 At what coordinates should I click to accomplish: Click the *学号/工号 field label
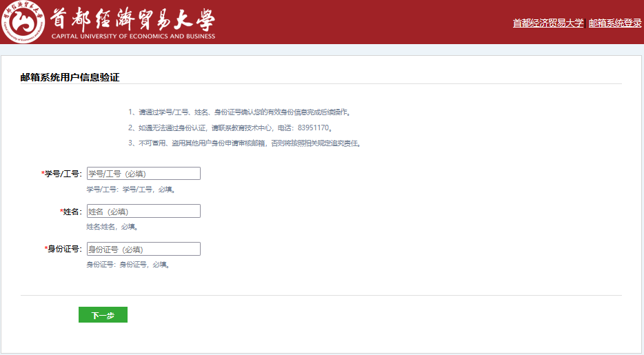62,174
